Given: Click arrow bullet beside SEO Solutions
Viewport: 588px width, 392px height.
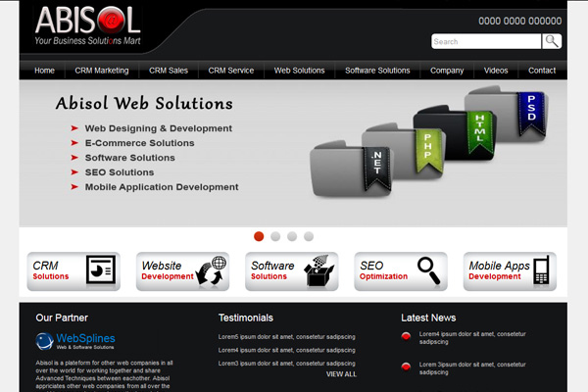Looking at the screenshot, I should [x=74, y=172].
